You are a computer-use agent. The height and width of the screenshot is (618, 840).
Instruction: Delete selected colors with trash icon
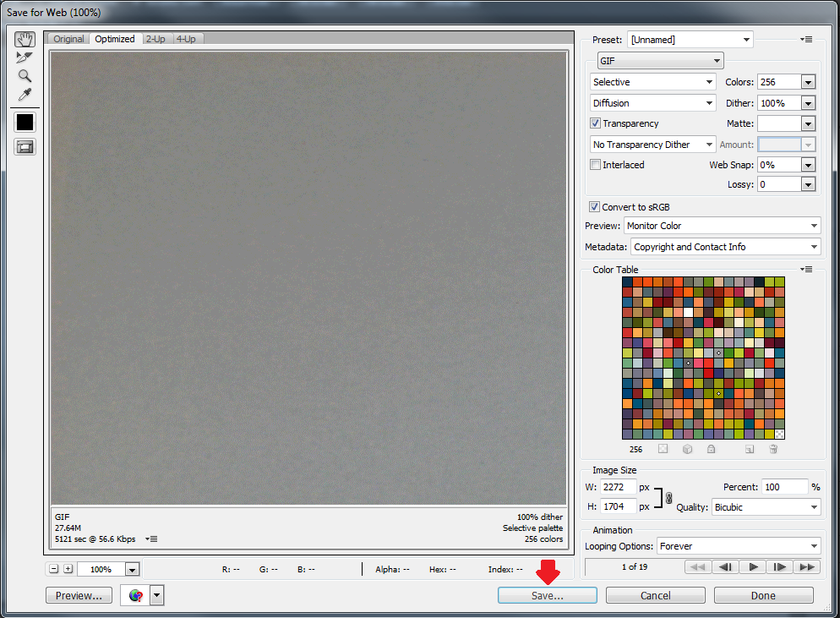click(x=773, y=449)
